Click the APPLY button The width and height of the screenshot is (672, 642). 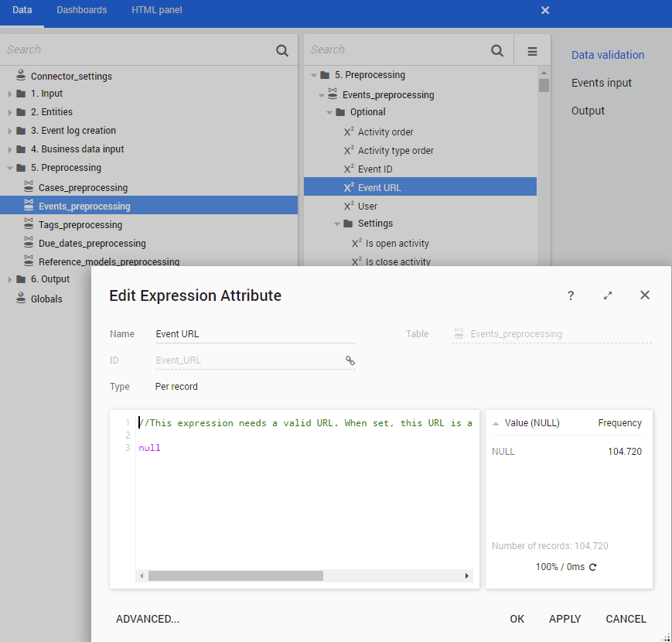565,619
